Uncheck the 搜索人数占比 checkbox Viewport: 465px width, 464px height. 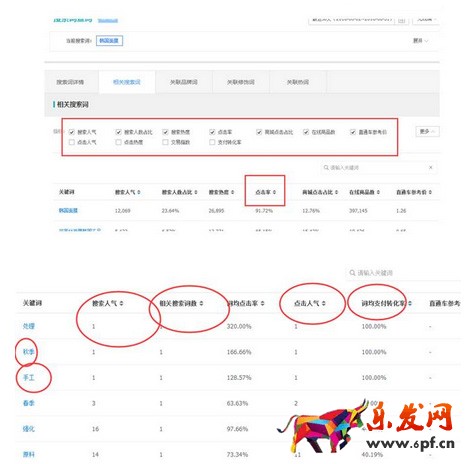pos(118,132)
